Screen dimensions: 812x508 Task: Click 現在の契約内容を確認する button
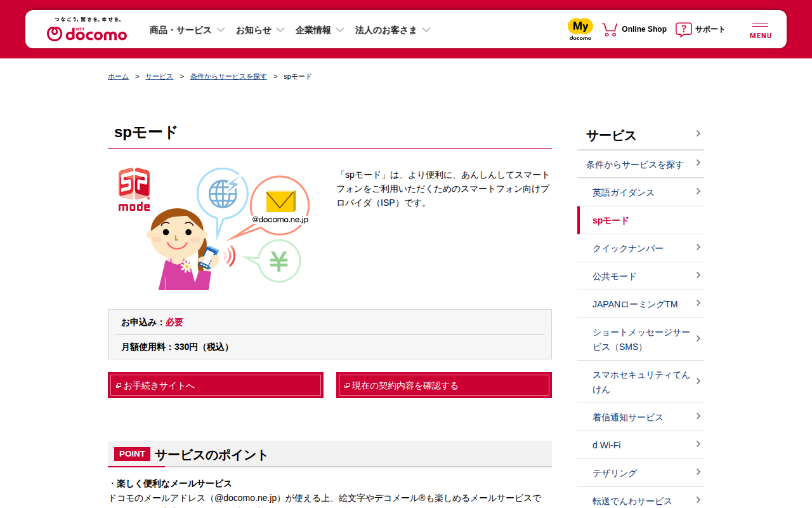point(444,385)
